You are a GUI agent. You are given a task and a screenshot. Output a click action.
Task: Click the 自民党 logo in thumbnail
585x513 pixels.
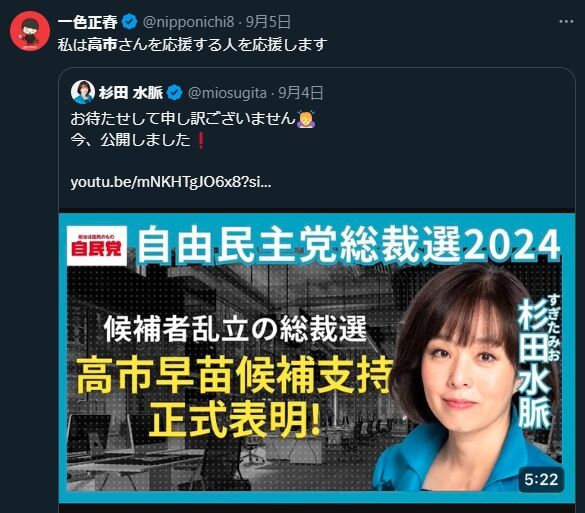coord(97,245)
